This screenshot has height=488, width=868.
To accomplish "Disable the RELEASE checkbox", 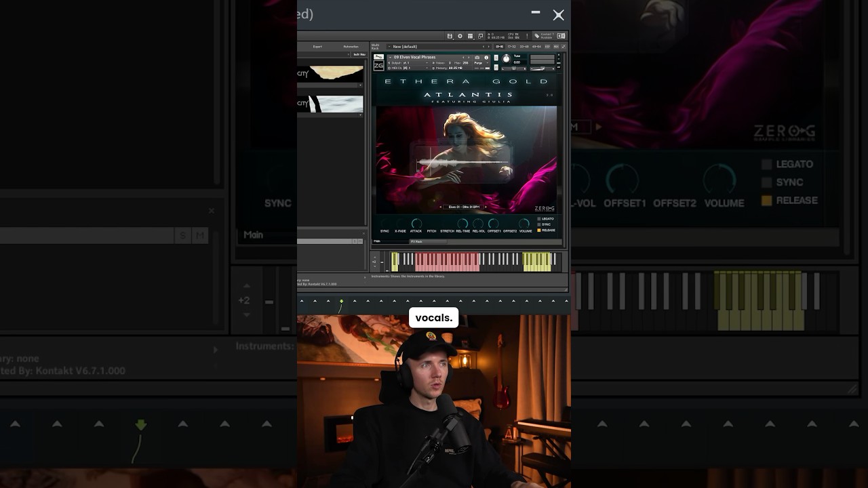I will click(539, 230).
